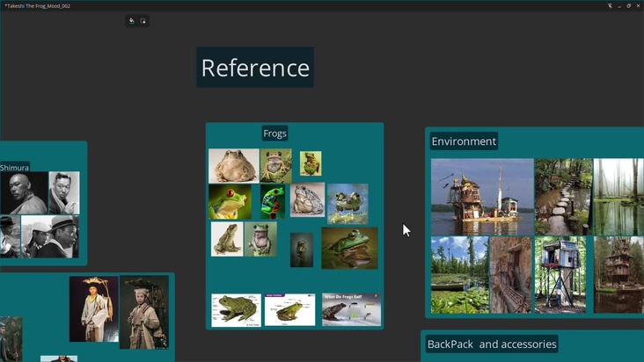This screenshot has height=362, width=644.
Task: Select the two frogs in water image
Action: click(348, 203)
